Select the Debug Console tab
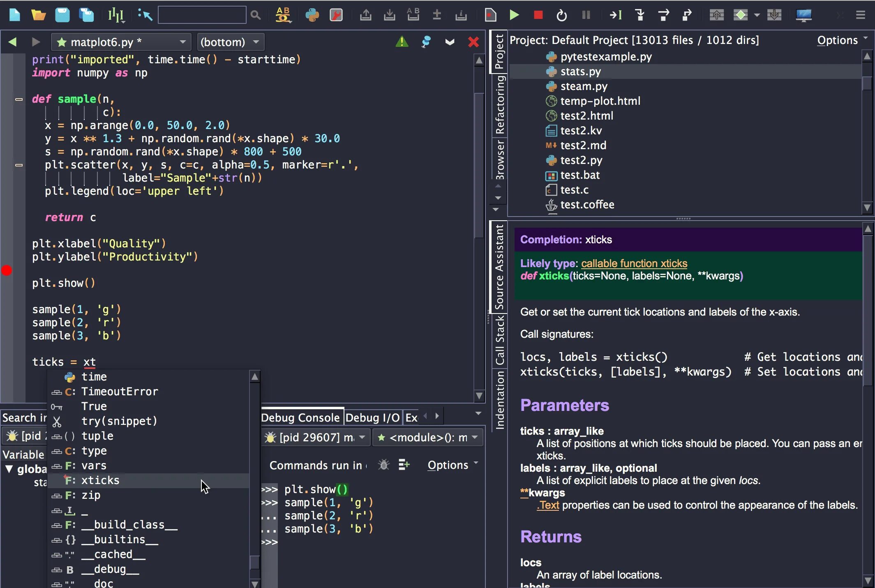This screenshot has width=875, height=588. (299, 417)
